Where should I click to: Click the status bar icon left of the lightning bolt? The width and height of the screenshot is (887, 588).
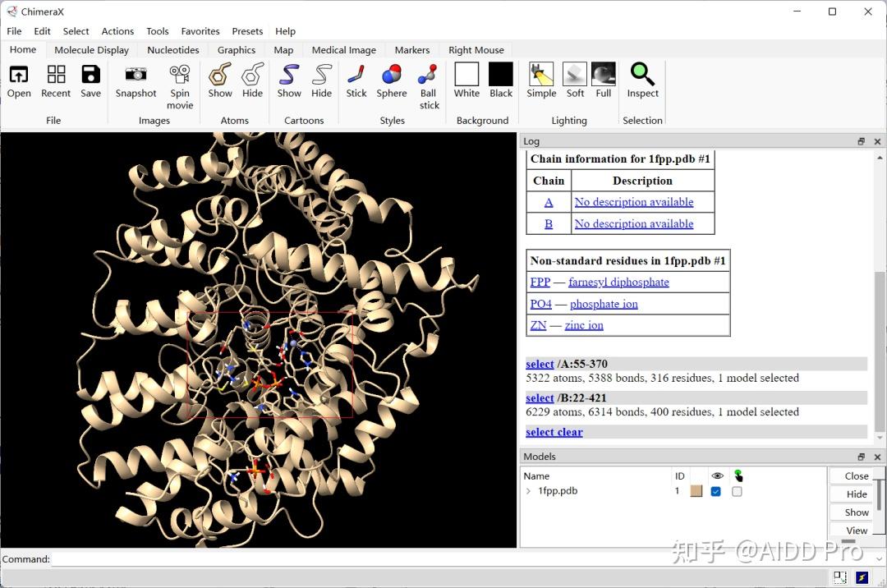(x=840, y=577)
